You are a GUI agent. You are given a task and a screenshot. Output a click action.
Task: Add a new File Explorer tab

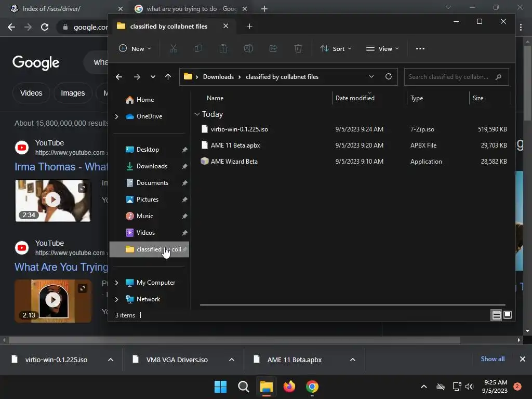[x=249, y=26]
